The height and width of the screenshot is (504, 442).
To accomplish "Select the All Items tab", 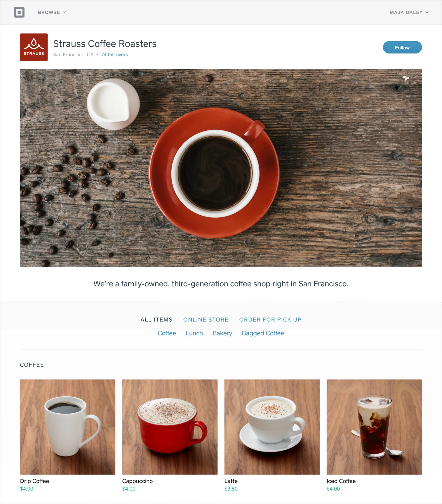I will click(x=156, y=320).
